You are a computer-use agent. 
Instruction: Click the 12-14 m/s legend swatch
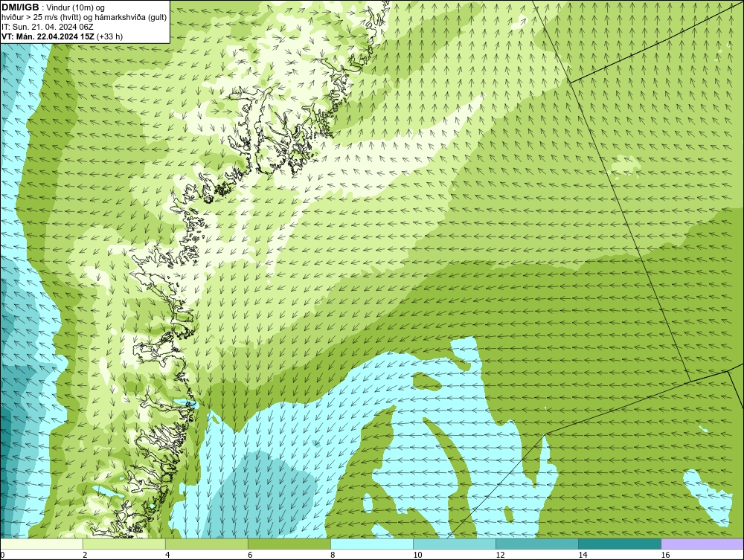click(x=537, y=544)
